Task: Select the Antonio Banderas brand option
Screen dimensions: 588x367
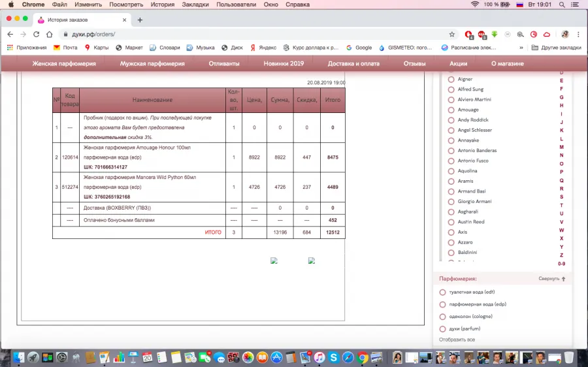Action: (x=451, y=151)
